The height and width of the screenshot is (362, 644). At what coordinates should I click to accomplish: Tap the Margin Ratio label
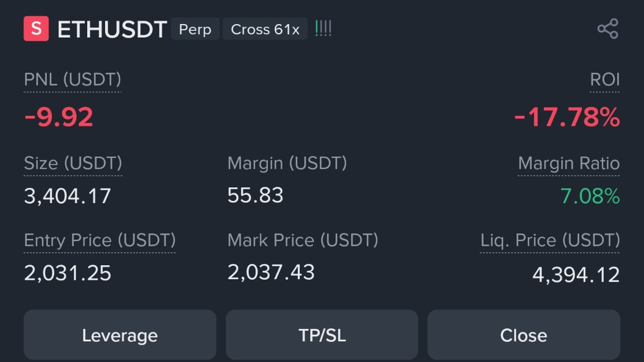coord(569,163)
